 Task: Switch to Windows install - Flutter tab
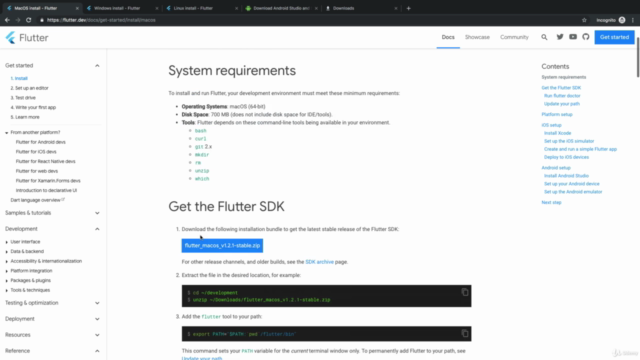(122, 8)
